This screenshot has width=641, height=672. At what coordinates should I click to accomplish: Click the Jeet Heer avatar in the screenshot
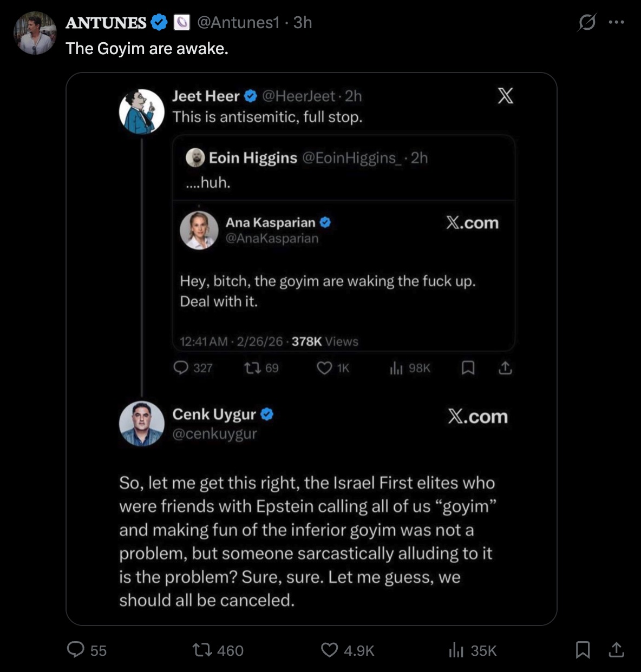tap(141, 111)
